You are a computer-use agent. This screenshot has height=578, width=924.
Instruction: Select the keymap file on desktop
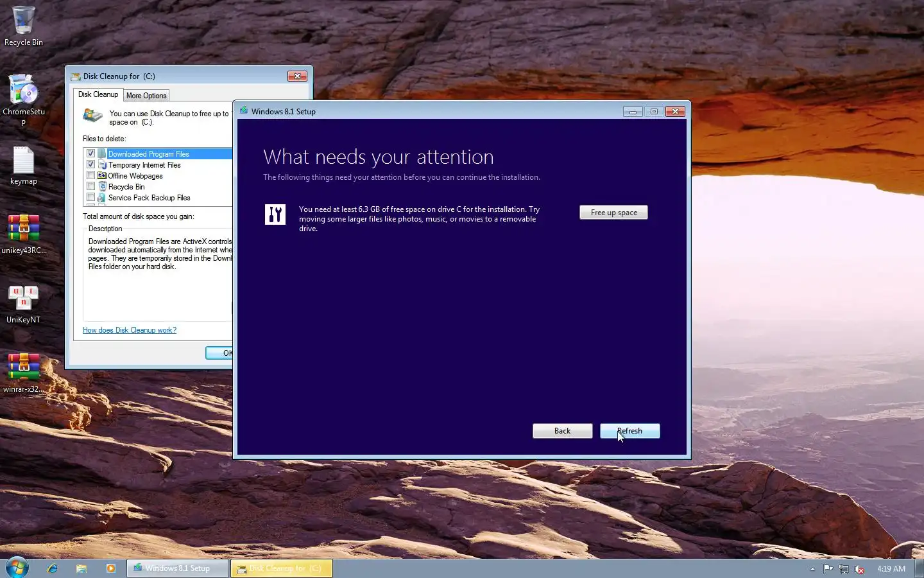[x=24, y=165]
